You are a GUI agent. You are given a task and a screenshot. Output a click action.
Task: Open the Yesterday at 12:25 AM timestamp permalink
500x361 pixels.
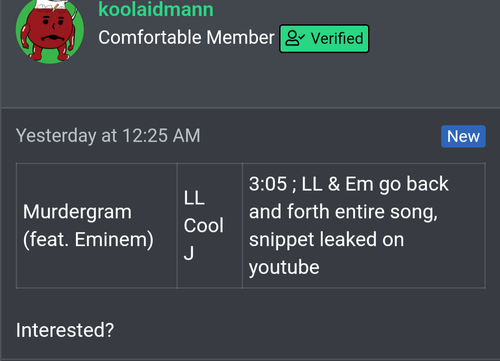point(108,136)
